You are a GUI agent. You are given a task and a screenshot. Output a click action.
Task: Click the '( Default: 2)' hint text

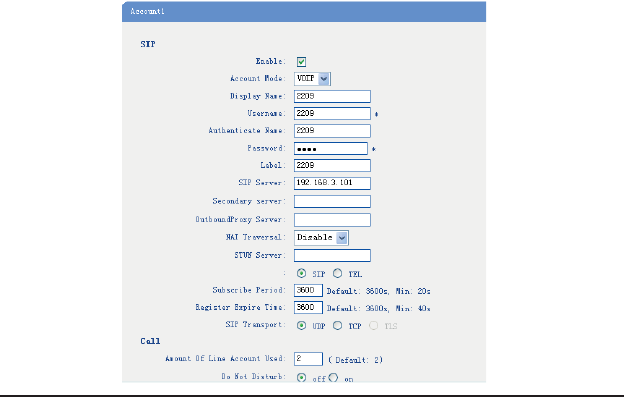click(x=355, y=360)
